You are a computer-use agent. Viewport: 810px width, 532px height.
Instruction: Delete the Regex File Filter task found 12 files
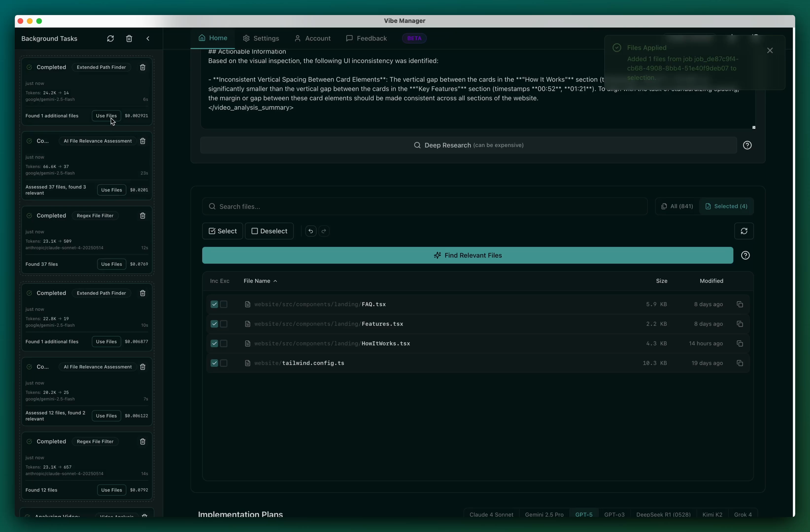(x=143, y=442)
